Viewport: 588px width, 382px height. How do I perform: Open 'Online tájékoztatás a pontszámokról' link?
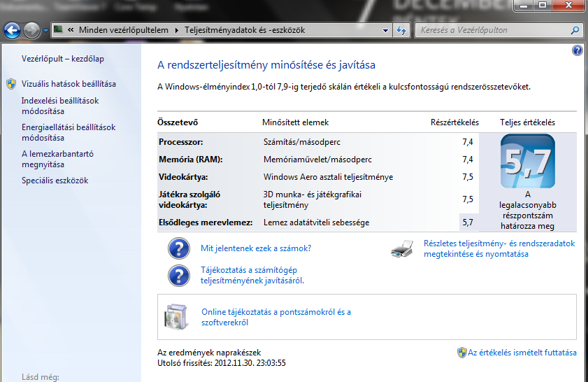click(x=276, y=317)
